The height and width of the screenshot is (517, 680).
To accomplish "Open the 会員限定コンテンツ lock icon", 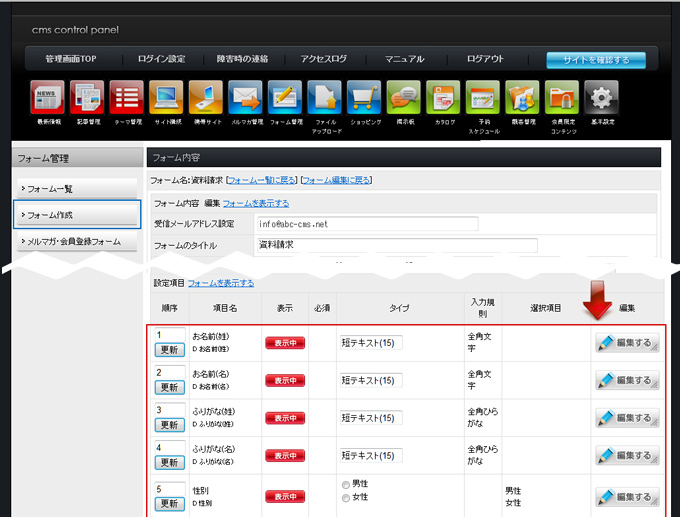I will pos(562,98).
